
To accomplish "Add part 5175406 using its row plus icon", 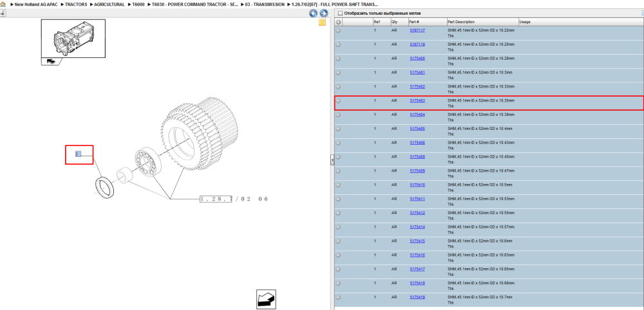I will coord(339,143).
